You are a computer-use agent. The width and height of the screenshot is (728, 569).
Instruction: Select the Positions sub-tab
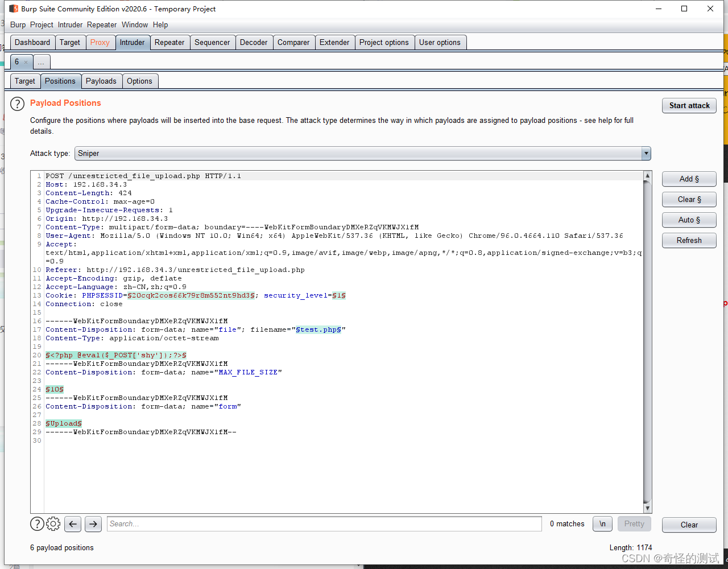(x=60, y=81)
